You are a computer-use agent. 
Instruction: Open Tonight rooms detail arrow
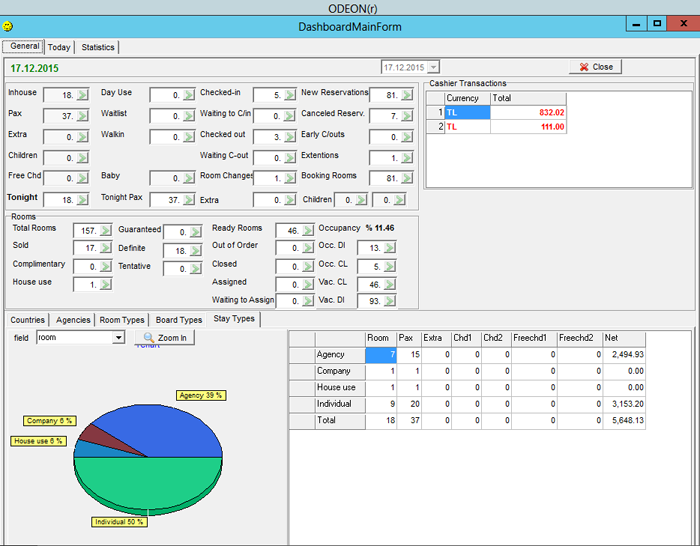82,200
